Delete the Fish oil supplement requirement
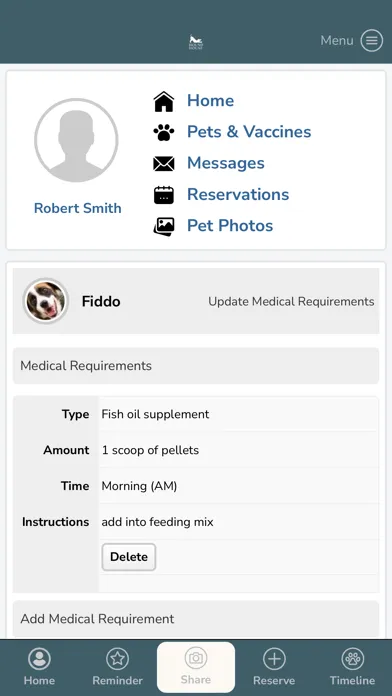The image size is (392, 696). [x=129, y=557]
